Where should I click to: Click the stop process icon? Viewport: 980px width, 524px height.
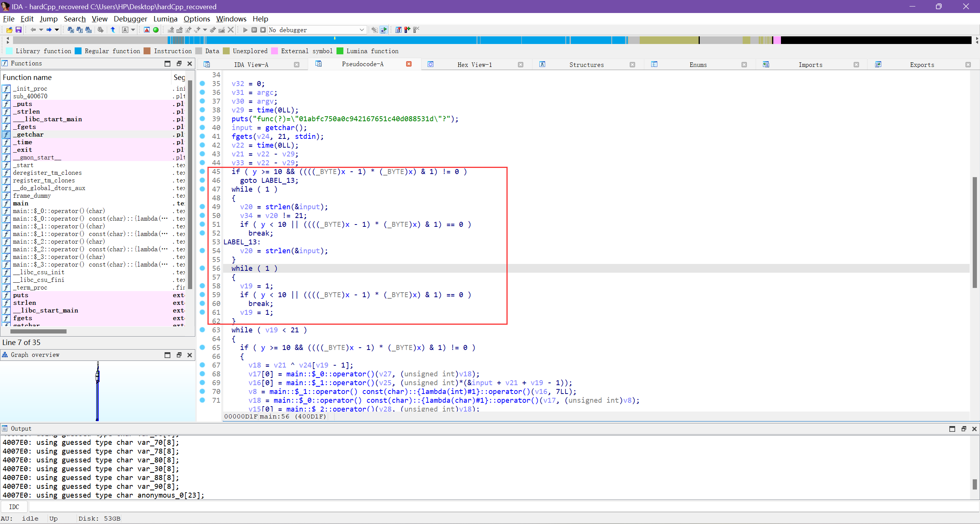pos(263,30)
